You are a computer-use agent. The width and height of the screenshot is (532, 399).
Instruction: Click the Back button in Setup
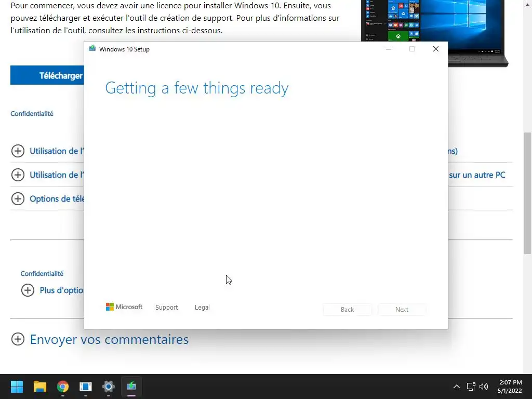(x=348, y=310)
